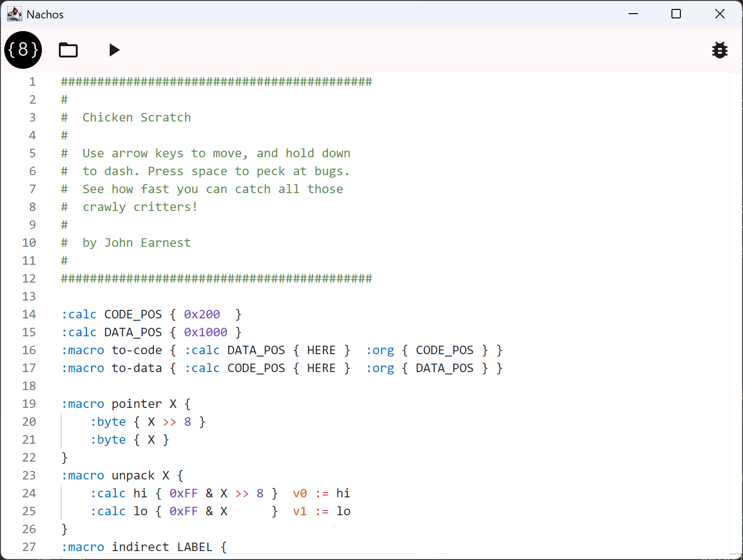Open a file with the folder icon
743x560 pixels.
point(68,50)
